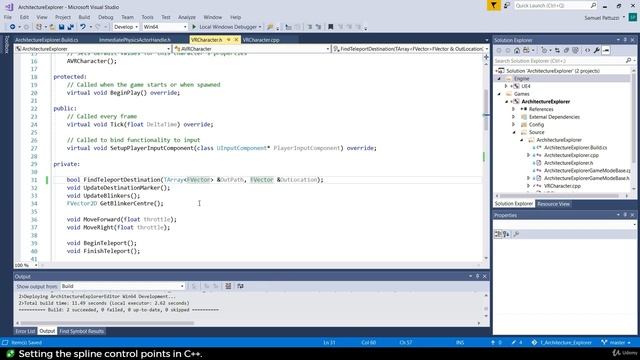Open the Win64 platform dropdown
640x360 pixels.
(x=164, y=27)
